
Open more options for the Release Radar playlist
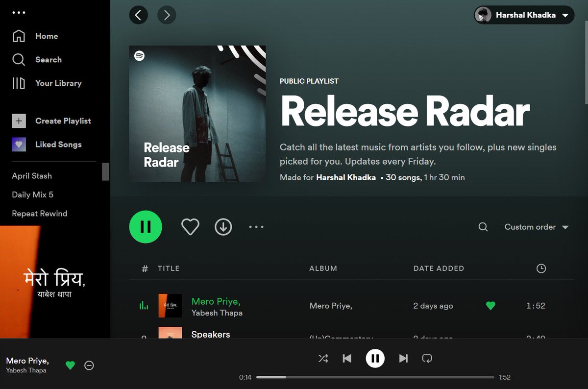pos(256,227)
